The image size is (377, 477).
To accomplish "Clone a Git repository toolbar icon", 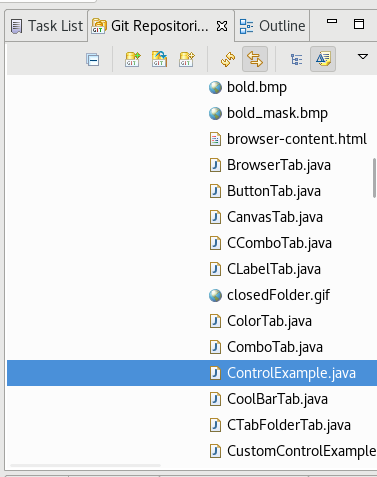I will pos(159,59).
